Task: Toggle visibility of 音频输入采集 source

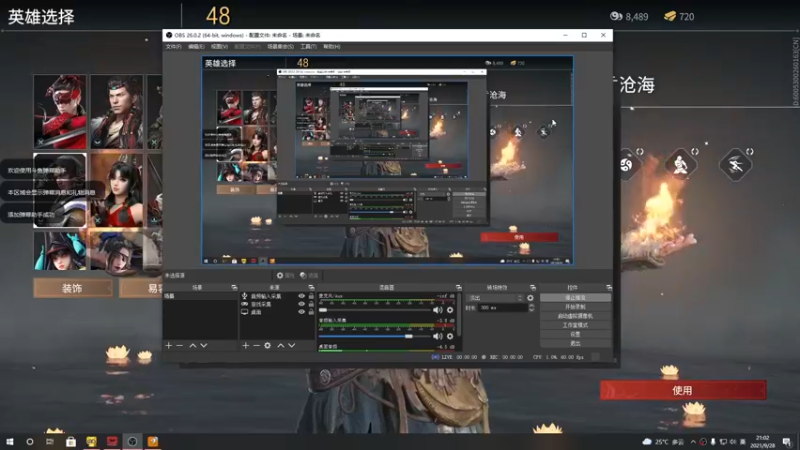Action: [x=302, y=296]
